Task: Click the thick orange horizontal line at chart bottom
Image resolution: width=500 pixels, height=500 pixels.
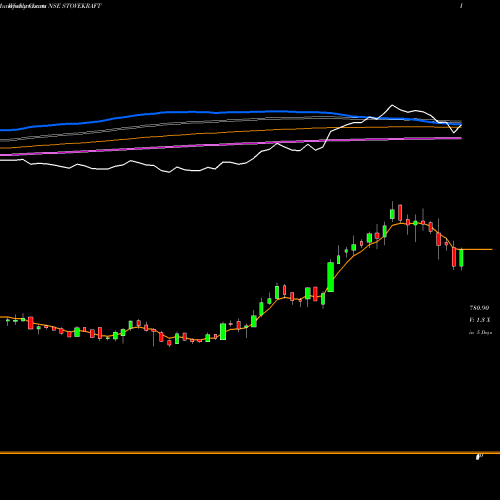Action: tap(250, 453)
